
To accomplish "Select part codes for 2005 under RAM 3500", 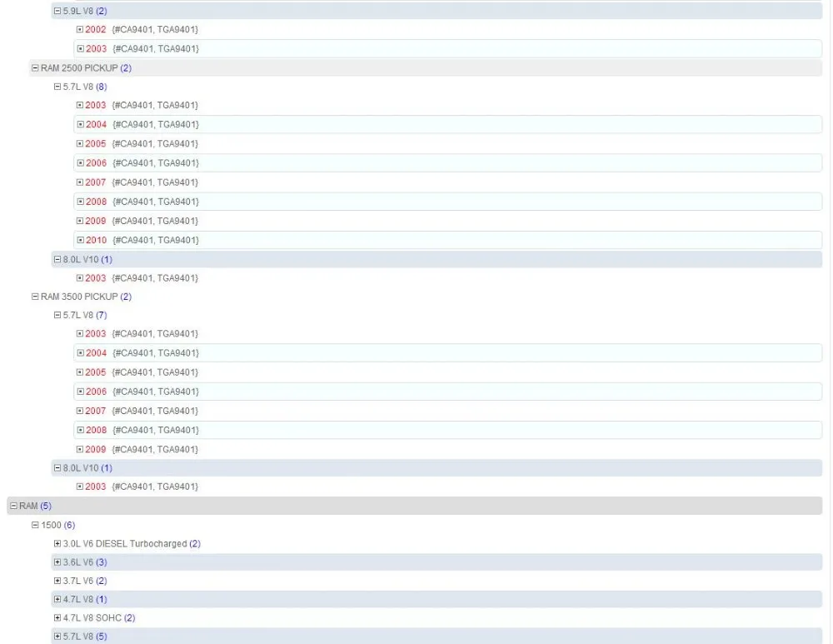I will pos(155,372).
